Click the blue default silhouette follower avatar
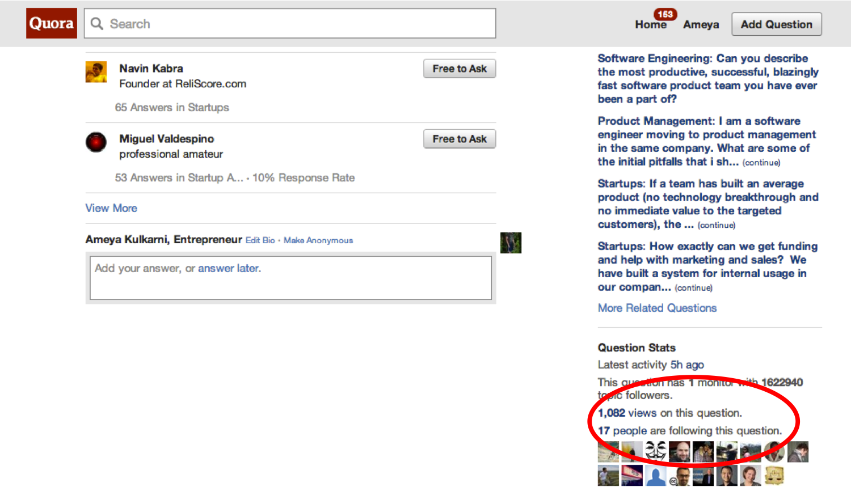Image resolution: width=851 pixels, height=504 pixels. click(656, 476)
